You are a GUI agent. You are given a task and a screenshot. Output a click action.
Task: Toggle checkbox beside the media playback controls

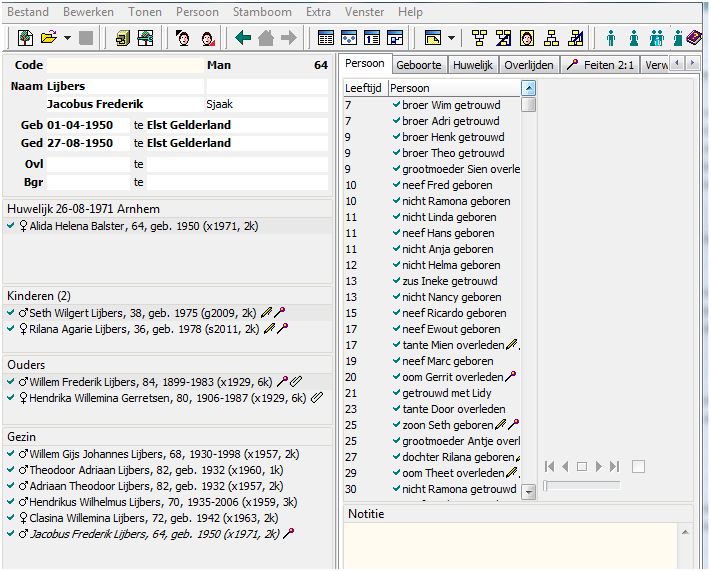(638, 466)
